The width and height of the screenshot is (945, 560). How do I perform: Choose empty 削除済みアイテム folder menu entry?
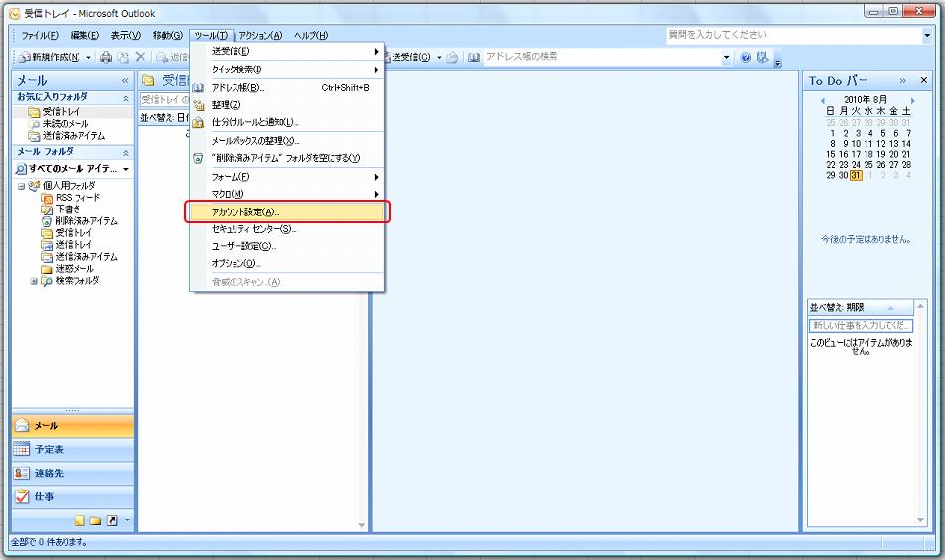(287, 158)
